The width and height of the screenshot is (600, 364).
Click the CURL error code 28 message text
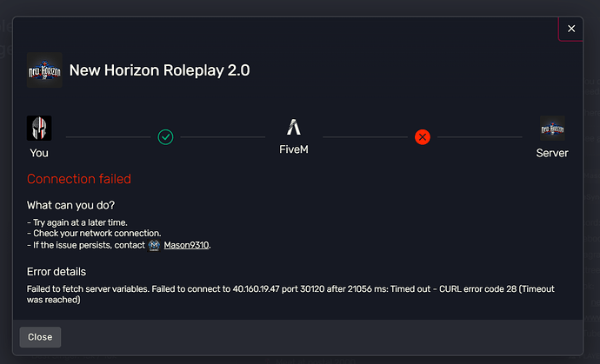point(290,295)
